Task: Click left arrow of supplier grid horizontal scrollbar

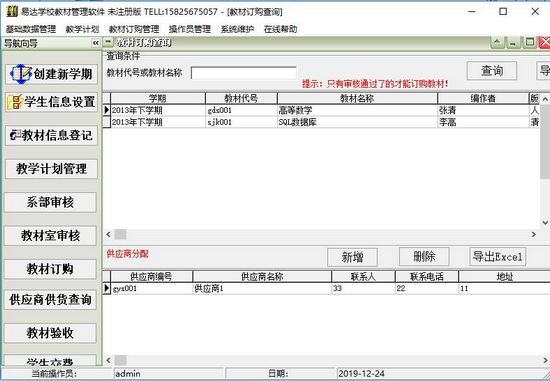Action: pyautogui.click(x=108, y=360)
